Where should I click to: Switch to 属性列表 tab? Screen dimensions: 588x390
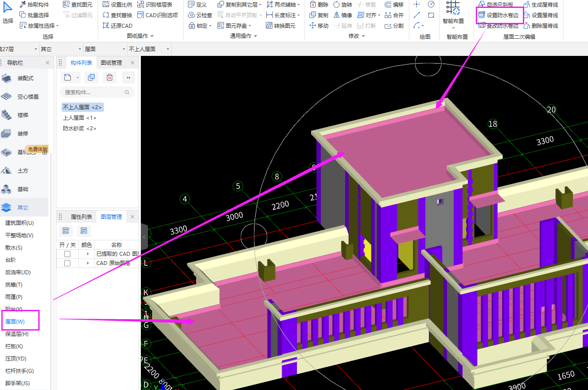81,217
